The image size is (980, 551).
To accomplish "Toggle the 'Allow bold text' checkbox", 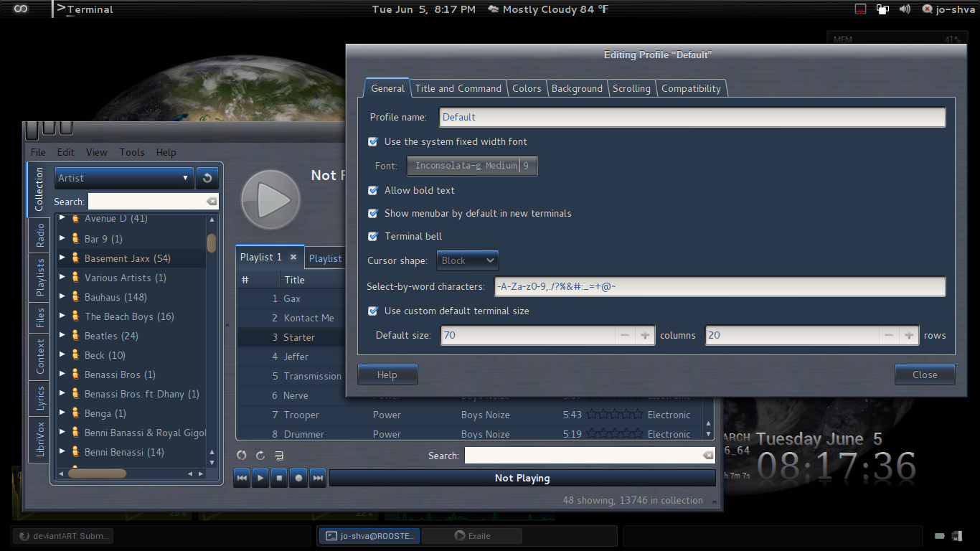I will [x=373, y=190].
